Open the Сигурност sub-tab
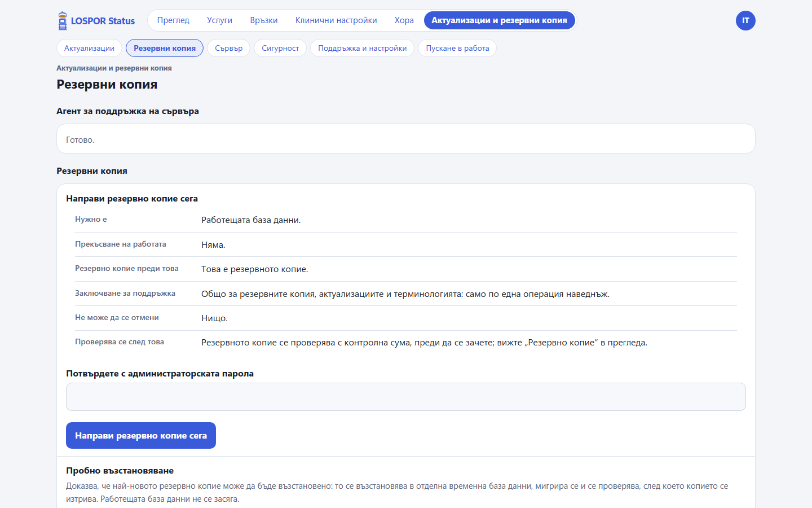 280,48
